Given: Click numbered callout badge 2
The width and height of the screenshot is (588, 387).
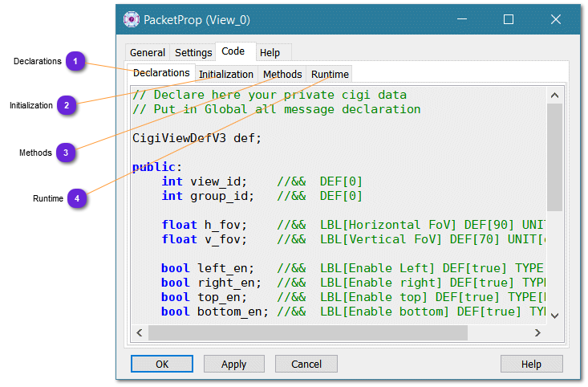Looking at the screenshot, I should click(67, 105).
